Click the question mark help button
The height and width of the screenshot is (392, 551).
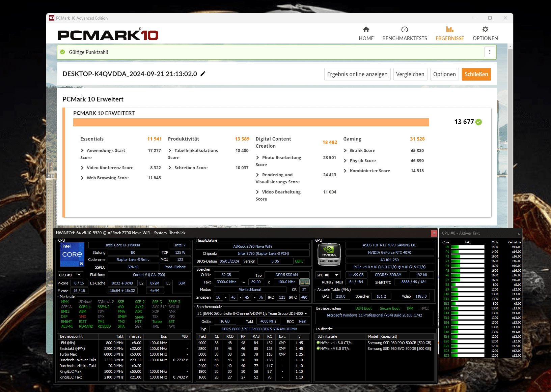click(x=490, y=52)
